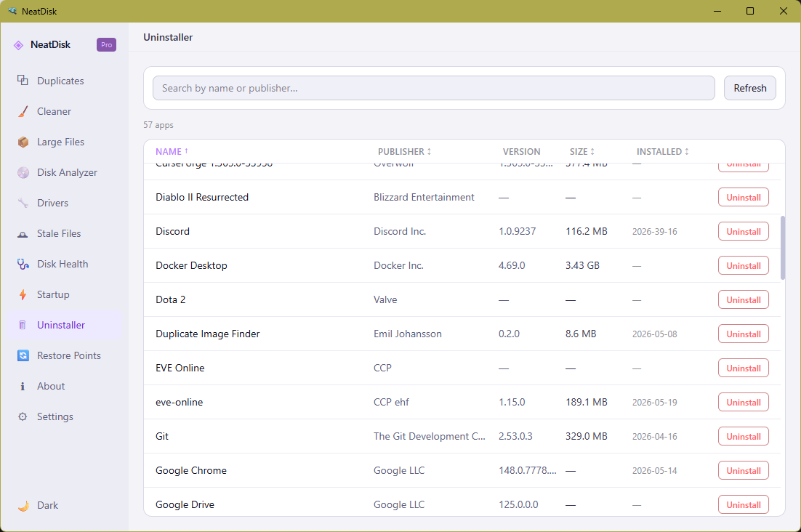This screenshot has width=801, height=532.
Task: Click the NeatDisk diamond logo icon
Action: (18, 45)
